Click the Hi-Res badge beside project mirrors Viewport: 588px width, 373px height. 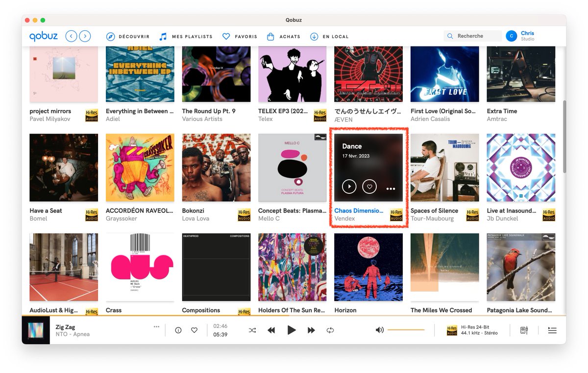click(92, 115)
